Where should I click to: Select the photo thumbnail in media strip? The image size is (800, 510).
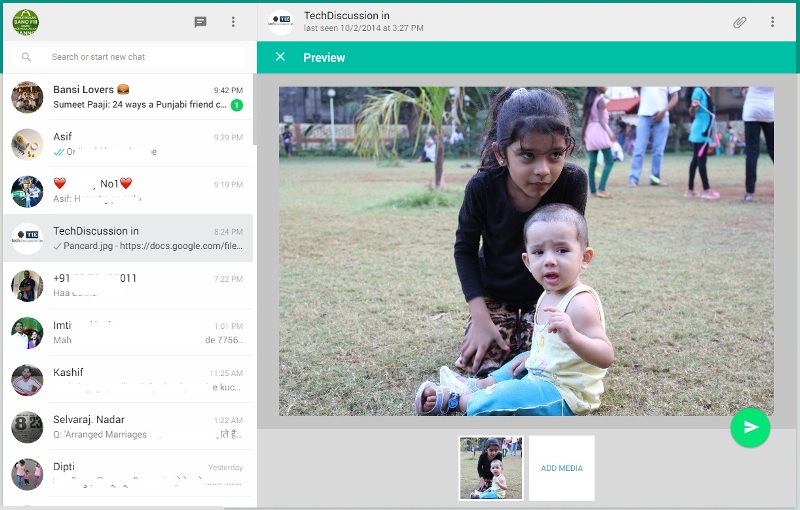pos(491,468)
